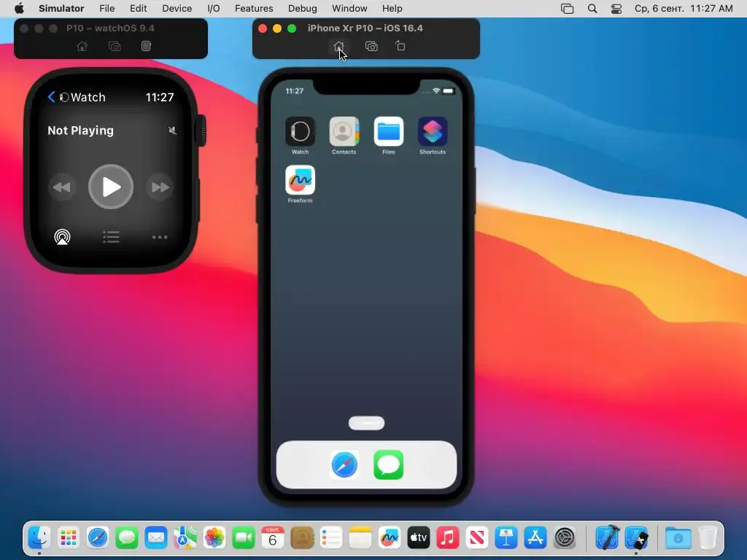Open the File menu
Screen dimensions: 747x560
tap(107, 9)
